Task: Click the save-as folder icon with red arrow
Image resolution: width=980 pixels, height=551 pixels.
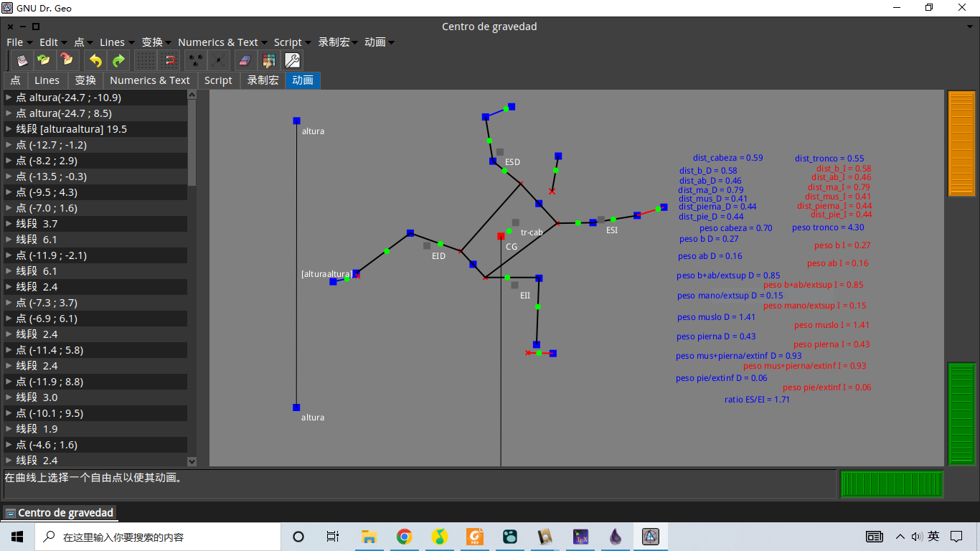Action: (66, 61)
